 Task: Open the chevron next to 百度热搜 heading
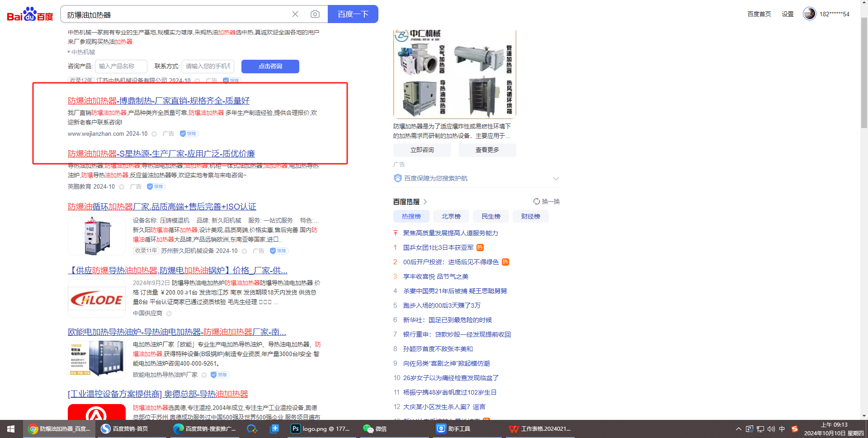(425, 201)
